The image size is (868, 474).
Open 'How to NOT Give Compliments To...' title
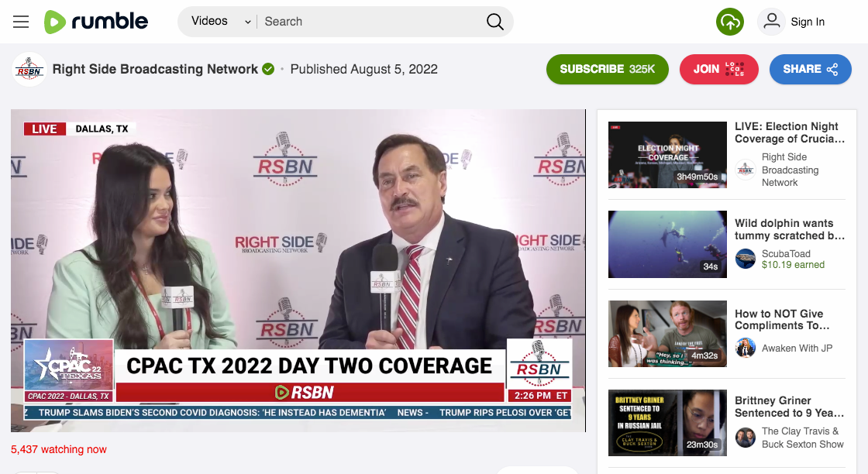tap(782, 320)
